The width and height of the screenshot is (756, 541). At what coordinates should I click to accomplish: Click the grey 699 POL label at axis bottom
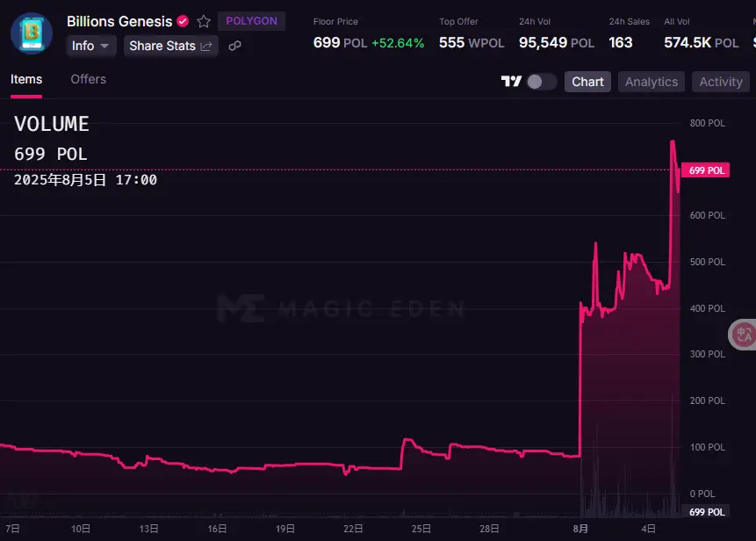(705, 512)
